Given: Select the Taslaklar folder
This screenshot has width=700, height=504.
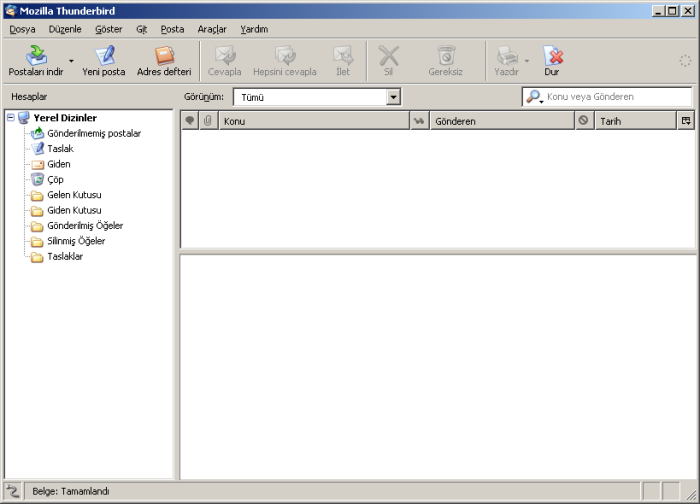Looking at the screenshot, I should pyautogui.click(x=65, y=257).
